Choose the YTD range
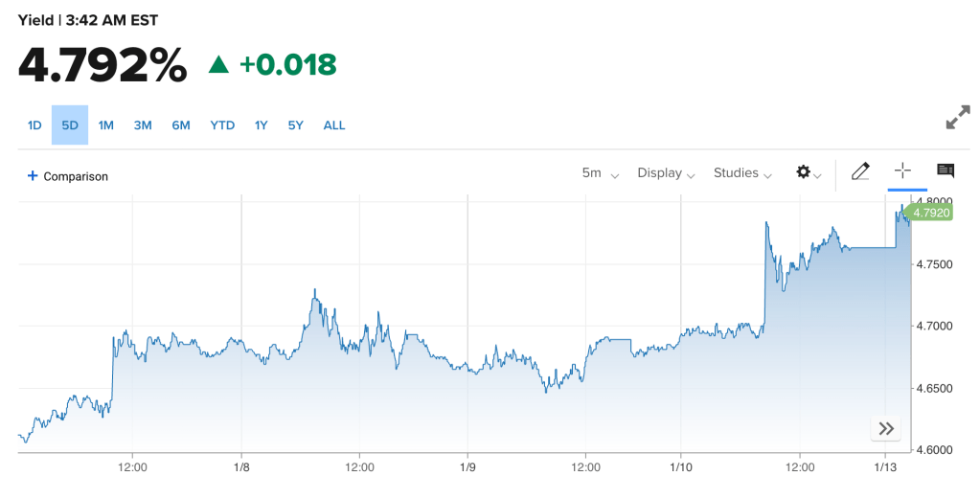Viewport: 980px width, 499px height. pos(222,125)
